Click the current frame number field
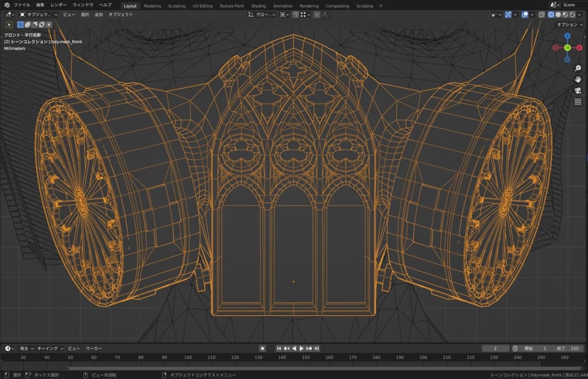 click(x=496, y=349)
